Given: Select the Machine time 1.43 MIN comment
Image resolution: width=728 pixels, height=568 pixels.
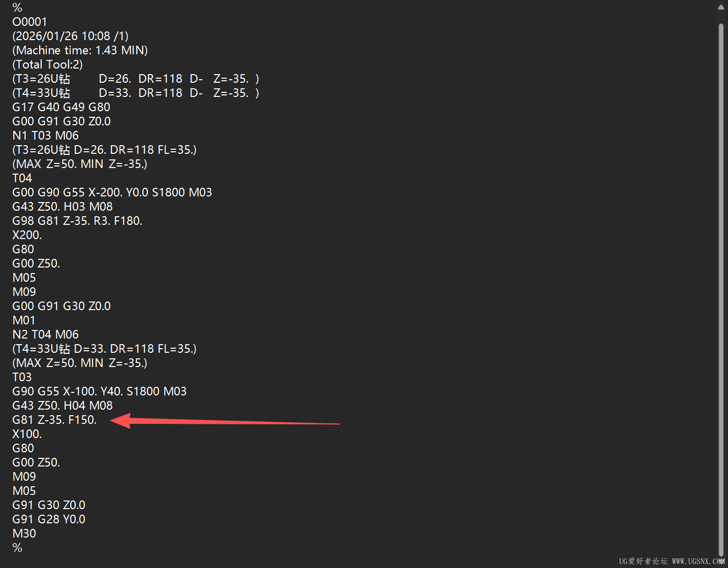Looking at the screenshot, I should [x=80, y=50].
